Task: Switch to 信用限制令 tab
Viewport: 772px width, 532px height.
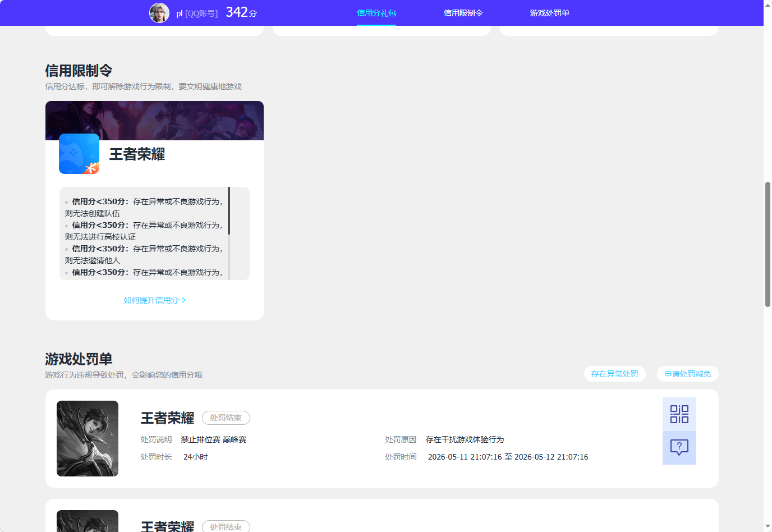Action: coord(463,13)
